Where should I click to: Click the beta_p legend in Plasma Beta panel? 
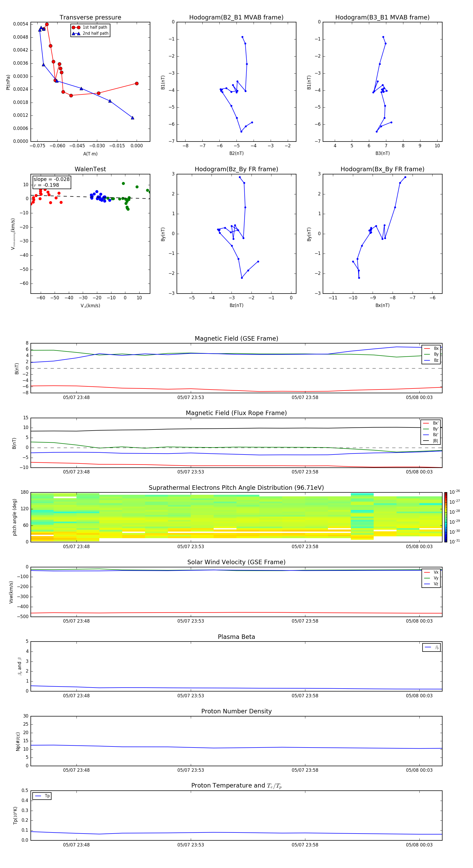click(431, 647)
